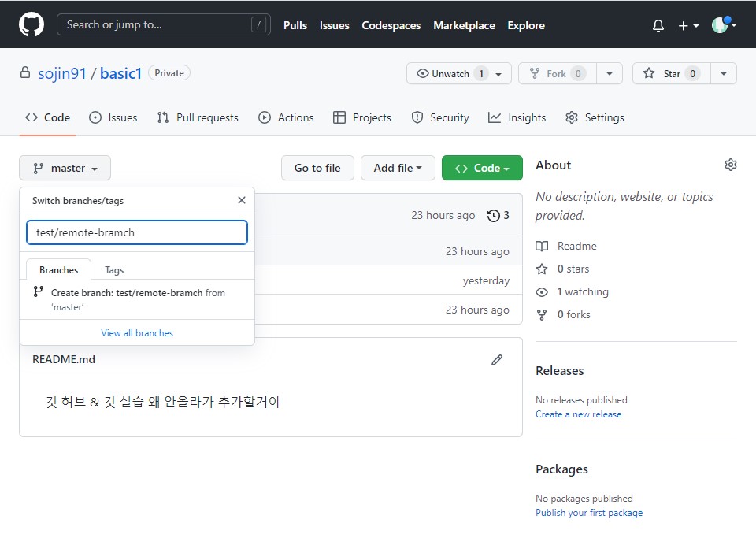Focus the branch name filter field
The width and height of the screenshot is (756, 538).
[x=137, y=232]
